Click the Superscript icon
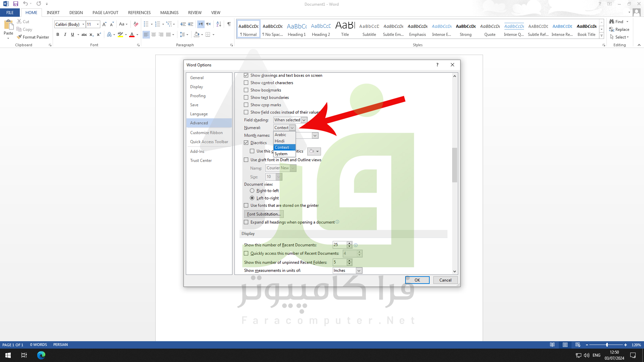Screen dimensions: 644x362 click(x=99, y=35)
